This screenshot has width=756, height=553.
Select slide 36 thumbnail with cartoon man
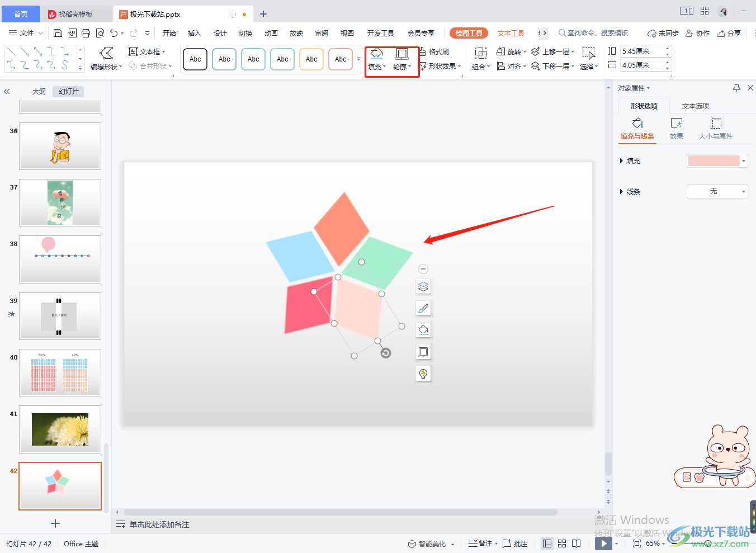60,146
